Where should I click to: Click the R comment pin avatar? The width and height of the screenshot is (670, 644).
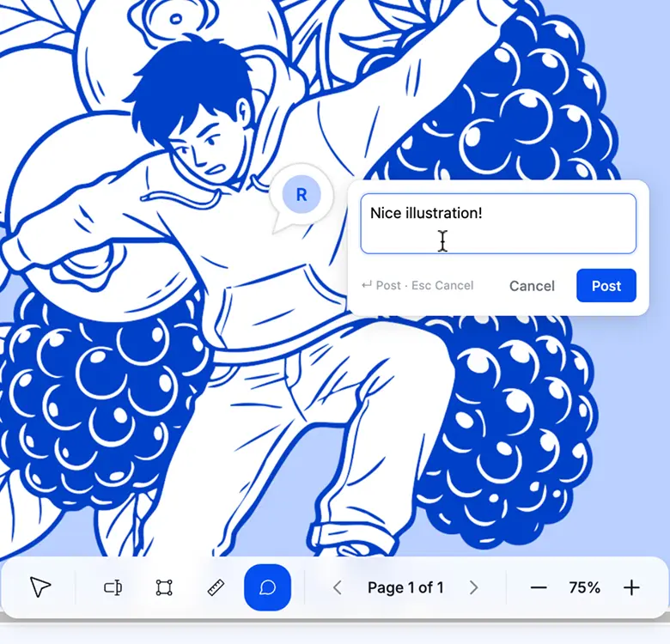click(x=301, y=195)
